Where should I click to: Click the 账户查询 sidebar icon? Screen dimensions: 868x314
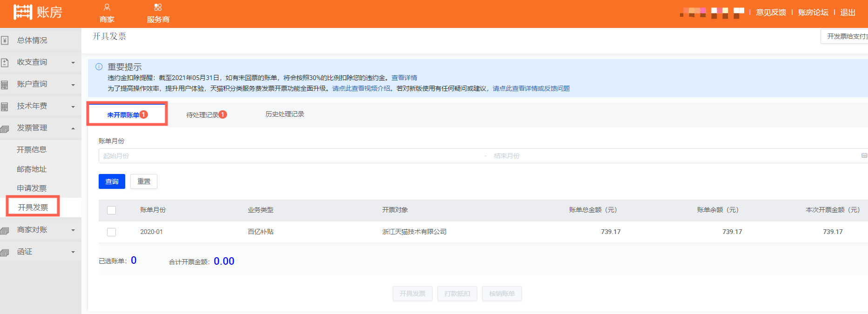[x=5, y=85]
